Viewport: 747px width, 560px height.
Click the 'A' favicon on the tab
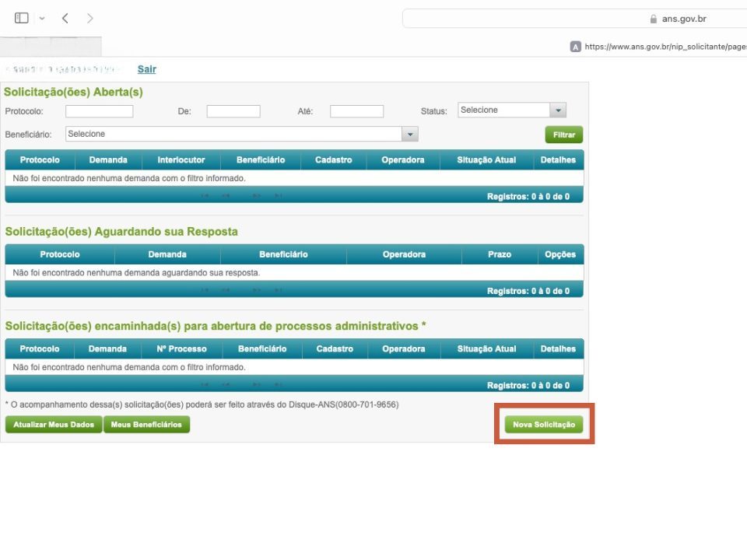click(575, 47)
